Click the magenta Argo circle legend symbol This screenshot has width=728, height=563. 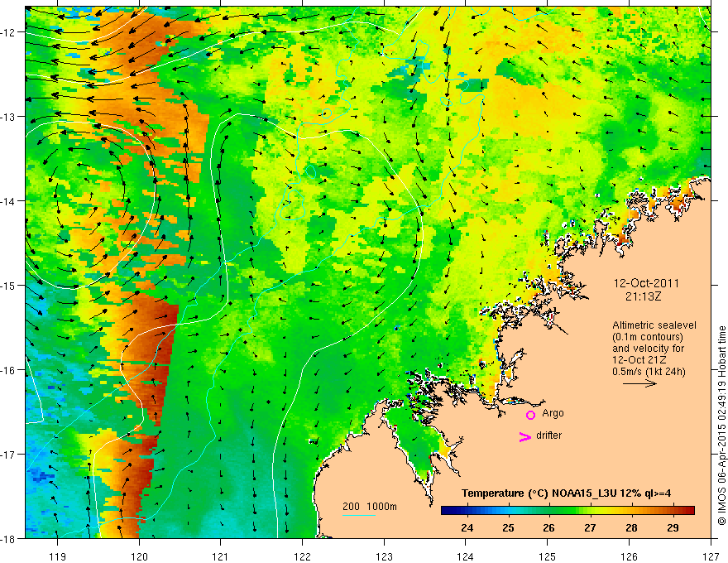[530, 415]
